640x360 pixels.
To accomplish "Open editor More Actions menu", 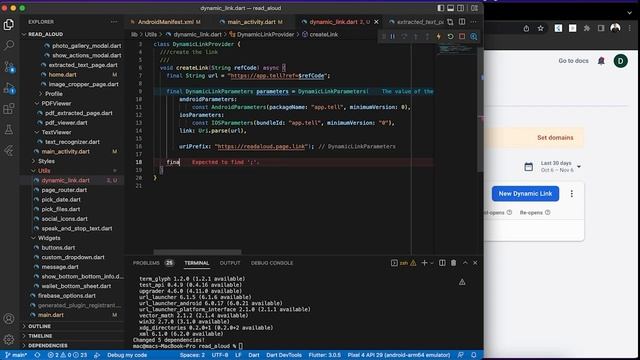I will tap(474, 22).
